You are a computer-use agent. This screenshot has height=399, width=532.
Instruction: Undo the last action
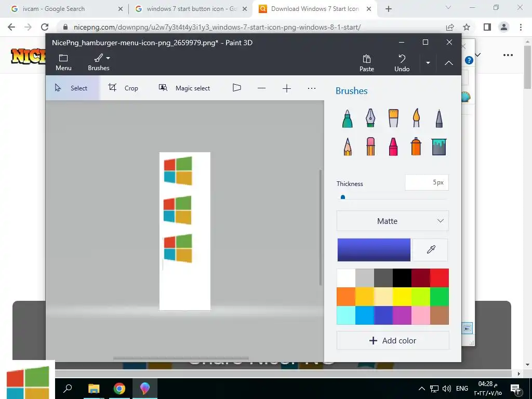click(402, 63)
